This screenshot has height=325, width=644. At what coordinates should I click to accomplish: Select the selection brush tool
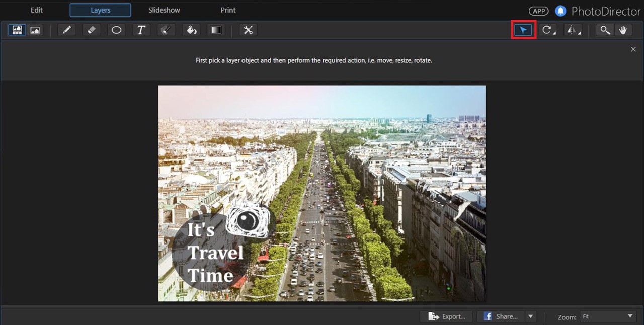(166, 30)
